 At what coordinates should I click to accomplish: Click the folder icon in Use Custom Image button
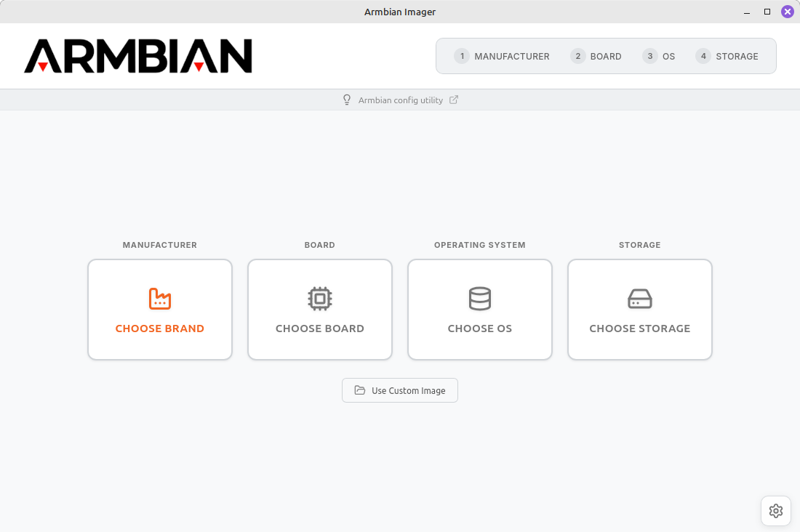[x=359, y=390]
